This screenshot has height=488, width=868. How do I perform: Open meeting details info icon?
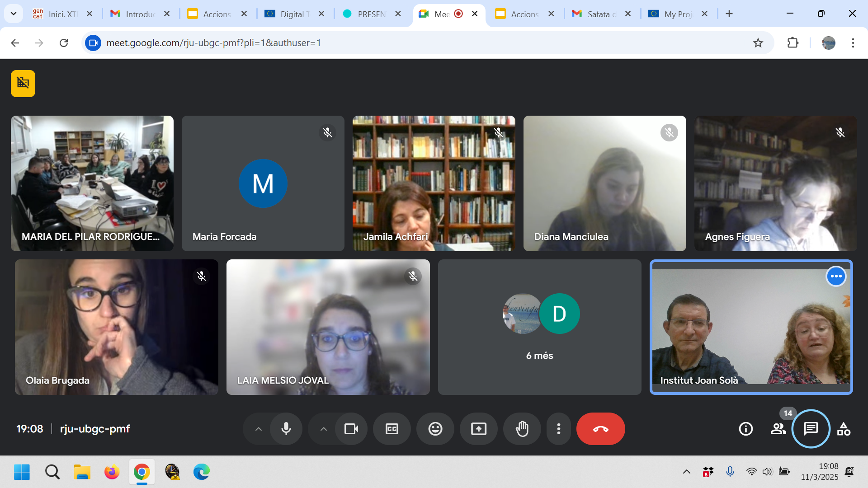(x=746, y=429)
